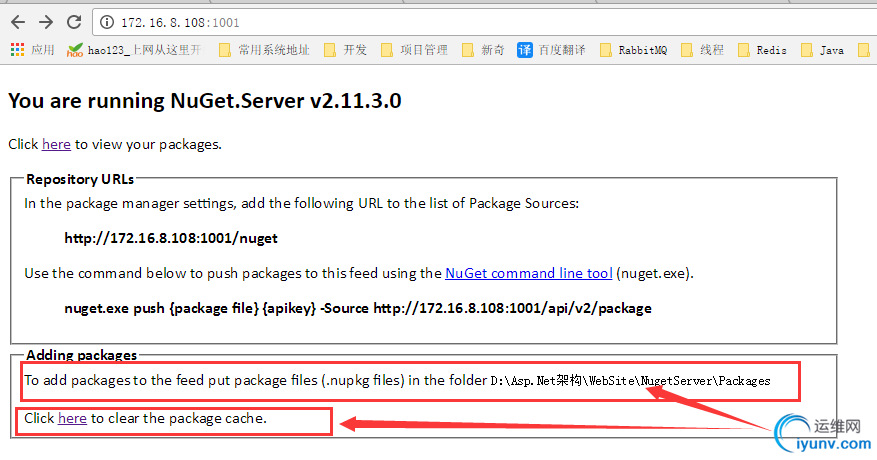Open the RabbitMQ bookmark folder
Screen dimensions: 877x460
pyautogui.click(x=634, y=50)
